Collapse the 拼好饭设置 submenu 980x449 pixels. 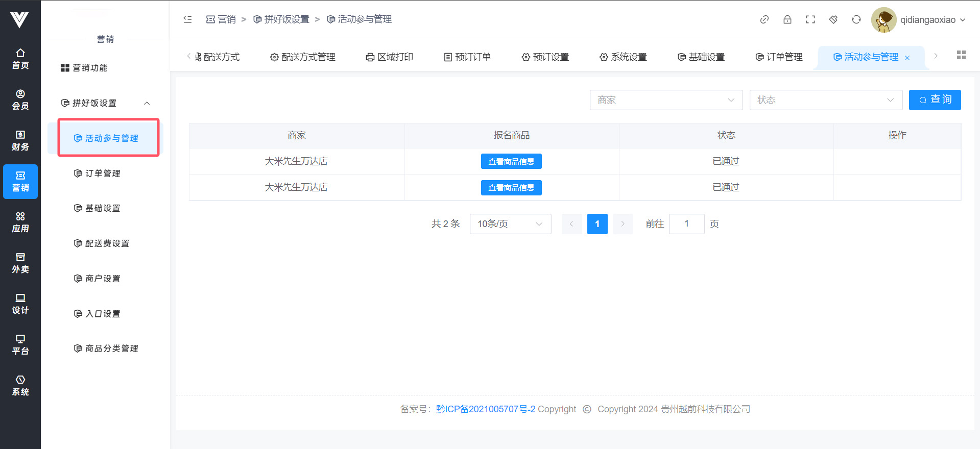click(147, 103)
